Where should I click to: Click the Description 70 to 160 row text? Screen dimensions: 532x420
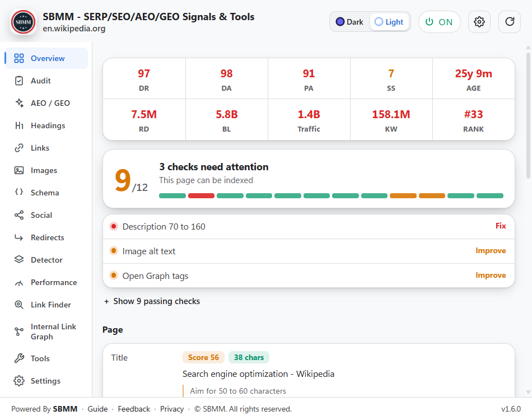click(x=164, y=227)
